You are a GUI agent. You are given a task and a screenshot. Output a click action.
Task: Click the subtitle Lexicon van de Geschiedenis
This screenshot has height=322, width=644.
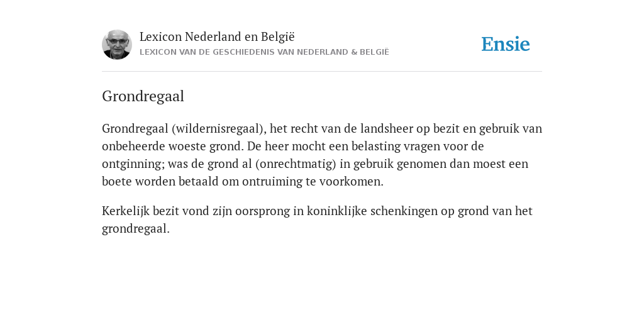[264, 52]
